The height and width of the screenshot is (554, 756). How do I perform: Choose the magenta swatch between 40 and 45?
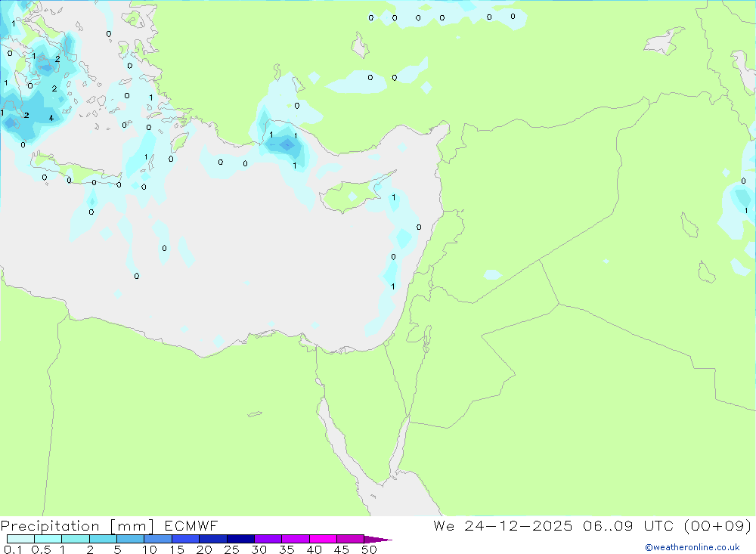click(x=323, y=539)
